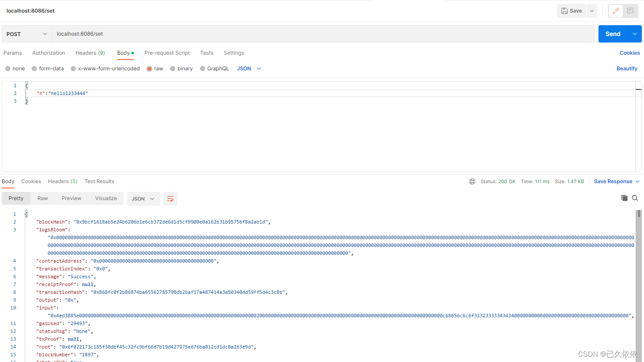This screenshot has width=644, height=362.
Task: Select the Visualize view button
Action: pos(106,198)
